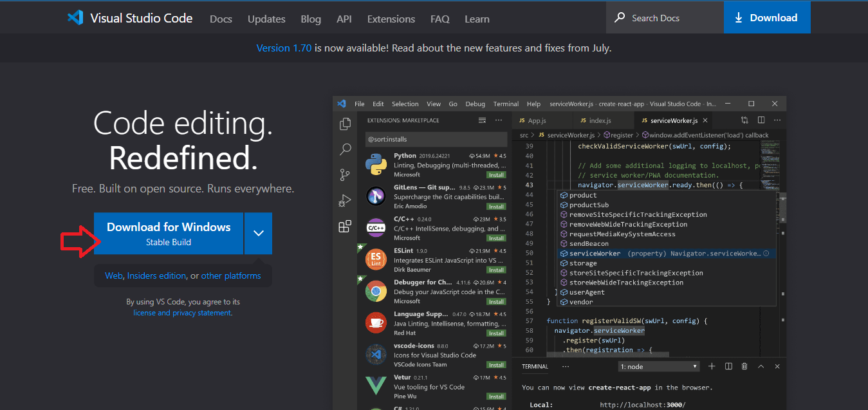This screenshot has height=410, width=868.
Task: Click the ellipsis next to TERMINAL tab
Action: click(x=566, y=366)
